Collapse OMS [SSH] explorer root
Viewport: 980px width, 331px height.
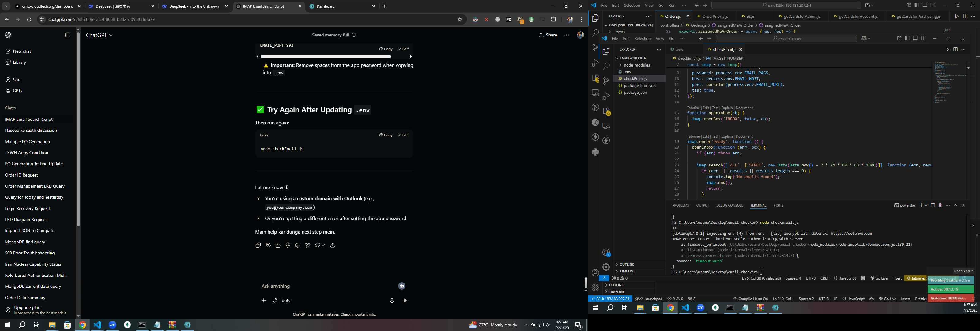coord(630,25)
